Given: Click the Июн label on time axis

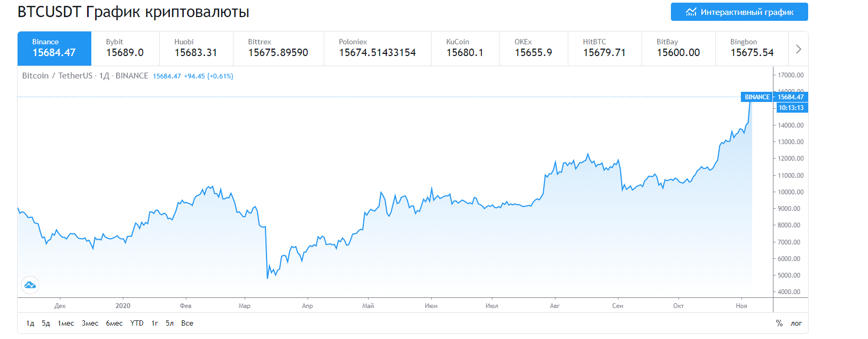Looking at the screenshot, I should pyautogui.click(x=431, y=306).
